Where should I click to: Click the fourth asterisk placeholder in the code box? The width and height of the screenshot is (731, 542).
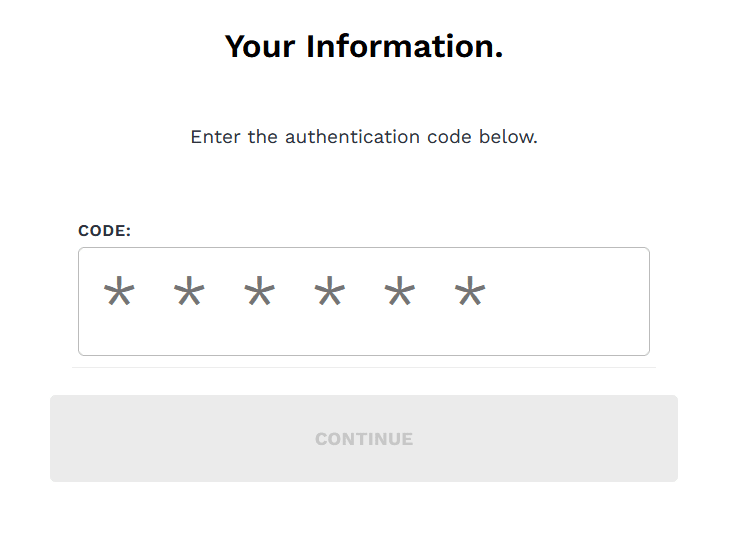(330, 290)
